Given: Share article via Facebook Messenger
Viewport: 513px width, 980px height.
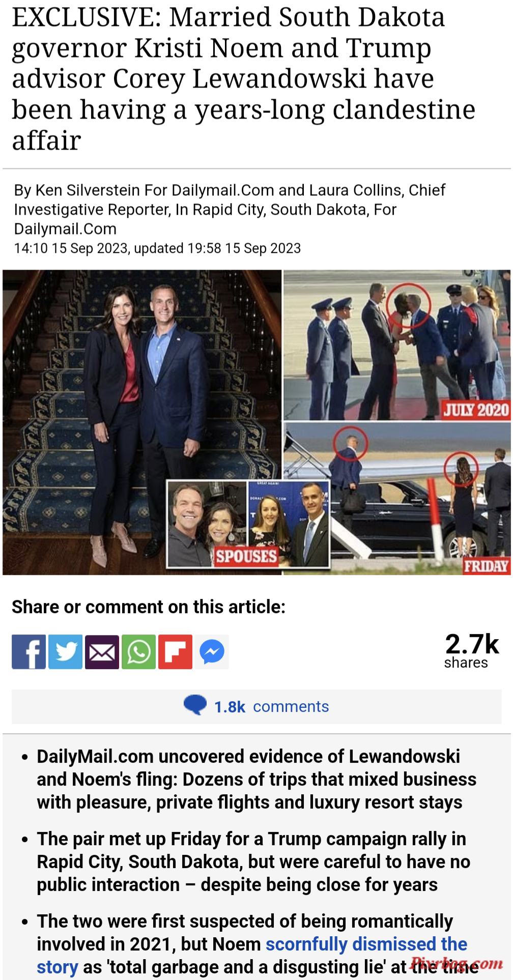Looking at the screenshot, I should (212, 652).
